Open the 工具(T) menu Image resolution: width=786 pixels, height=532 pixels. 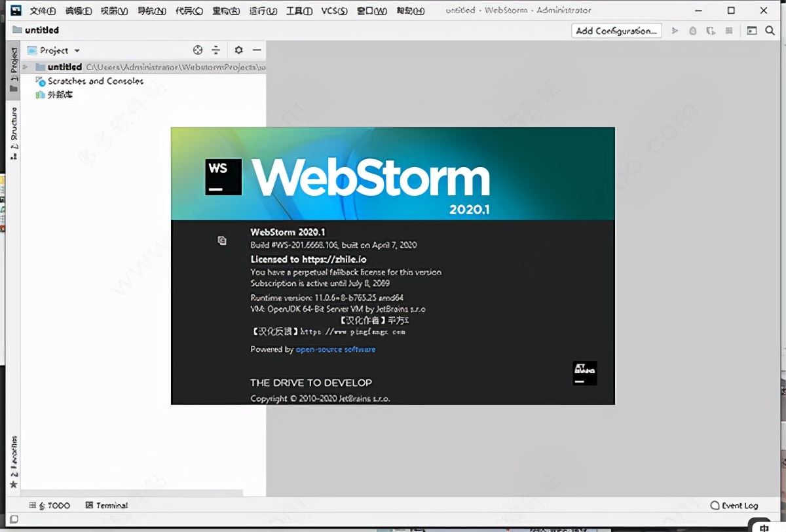coord(299,11)
